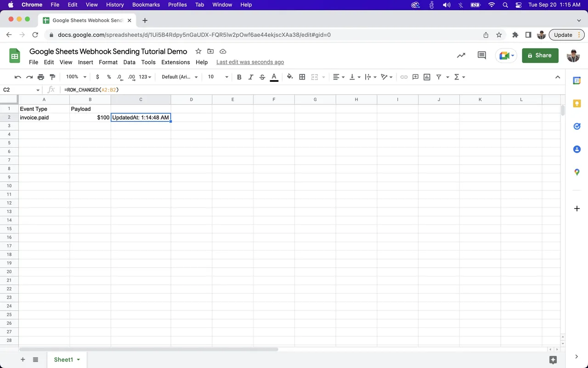Open the Default (Arial) font dropdown
The image size is (588, 368).
point(180,77)
